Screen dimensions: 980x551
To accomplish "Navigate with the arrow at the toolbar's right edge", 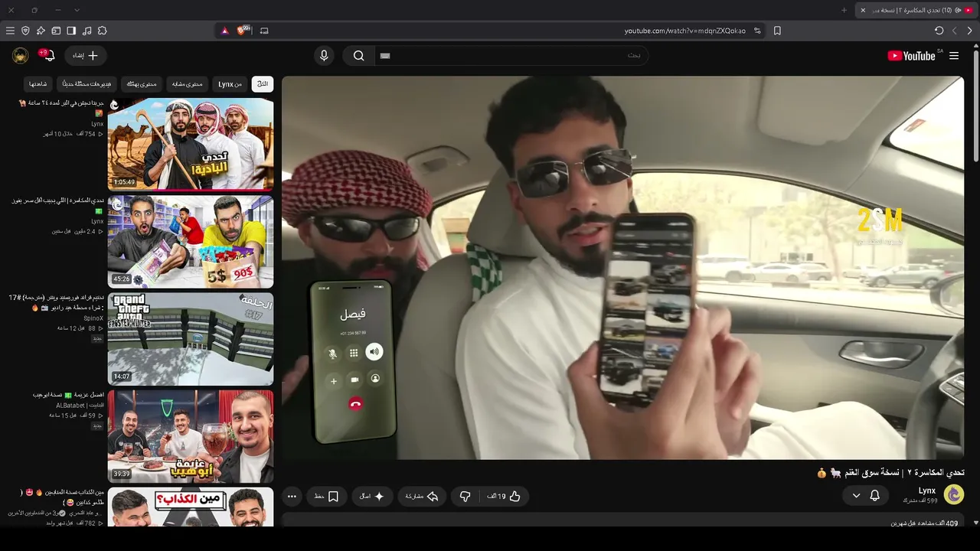I will 969,31.
